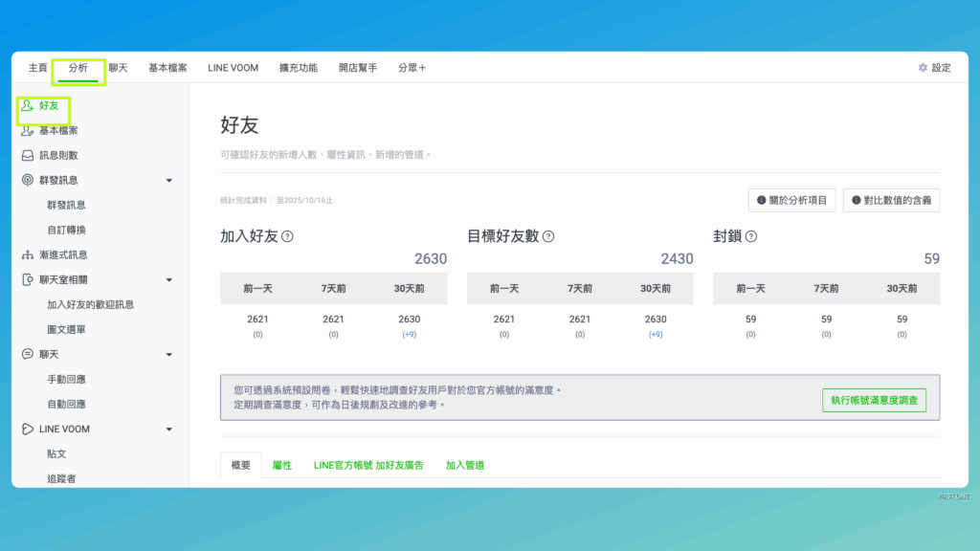Viewport: 980px width, 551px height.
Task: Click the 執行帳號滿意度調查 button
Action: (x=874, y=400)
